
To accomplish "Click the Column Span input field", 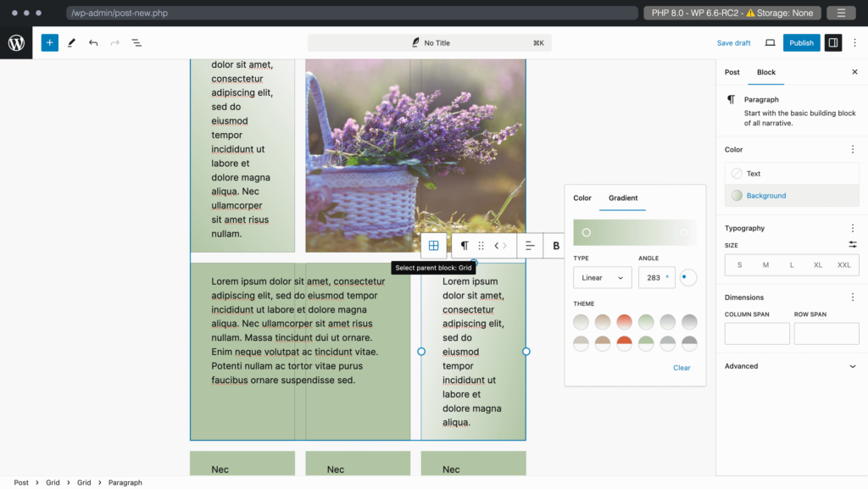I will pos(757,334).
